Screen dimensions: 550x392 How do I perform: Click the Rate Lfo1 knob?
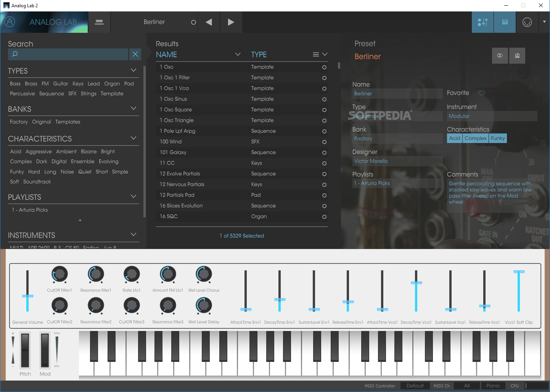click(132, 274)
